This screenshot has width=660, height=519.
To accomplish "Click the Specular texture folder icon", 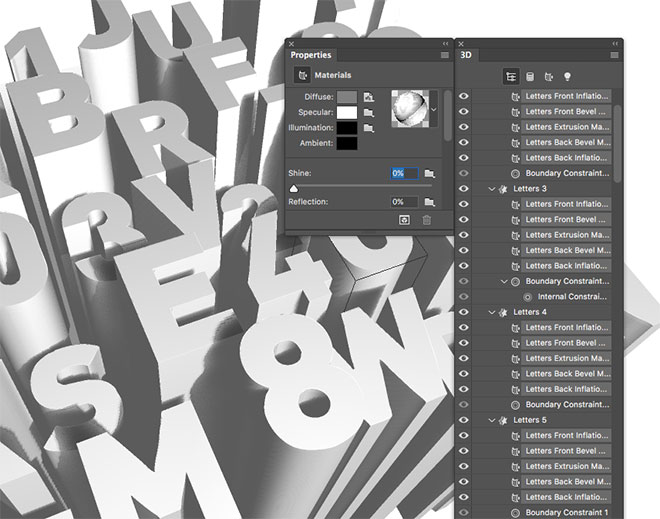I will tap(368, 113).
